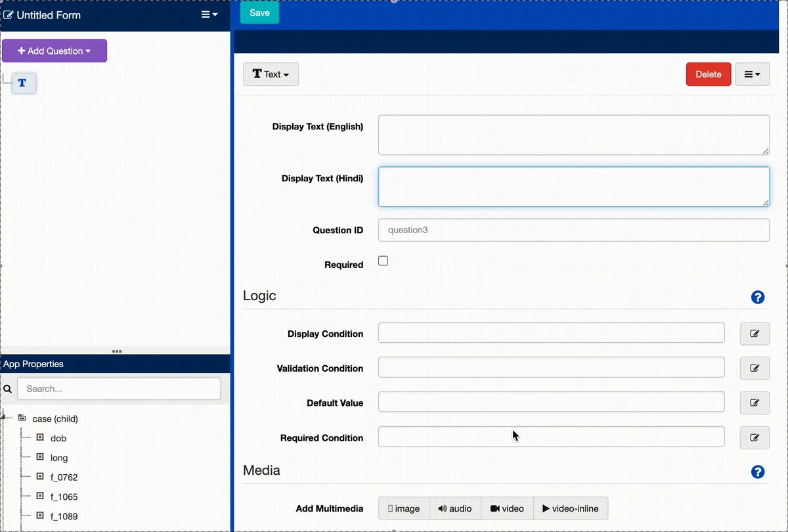Click the property icon beside long
This screenshot has width=788, height=532.
(40, 457)
